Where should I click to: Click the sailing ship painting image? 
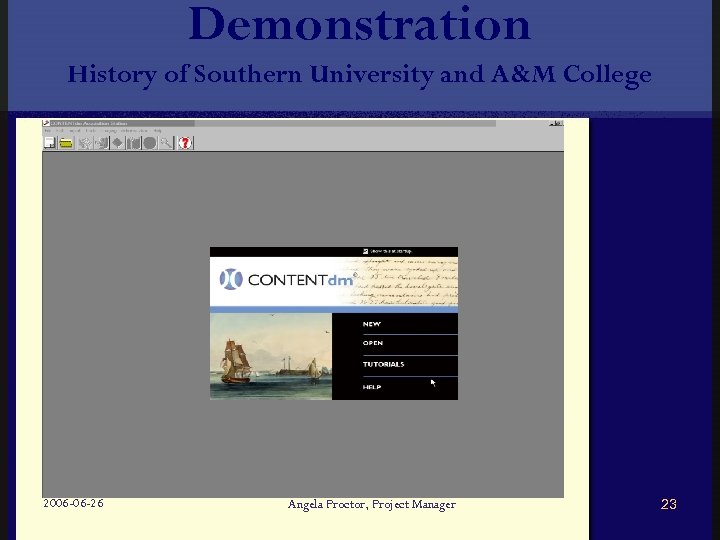click(271, 356)
